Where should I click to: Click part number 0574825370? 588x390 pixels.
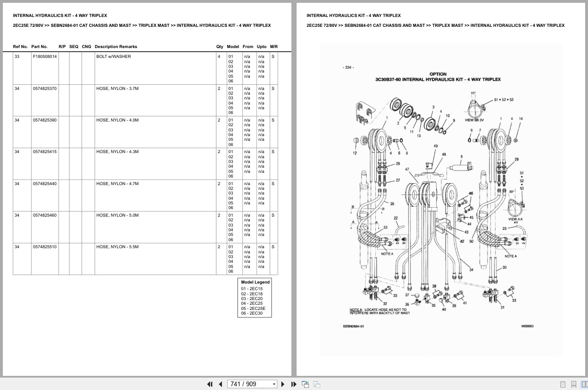pos(45,89)
